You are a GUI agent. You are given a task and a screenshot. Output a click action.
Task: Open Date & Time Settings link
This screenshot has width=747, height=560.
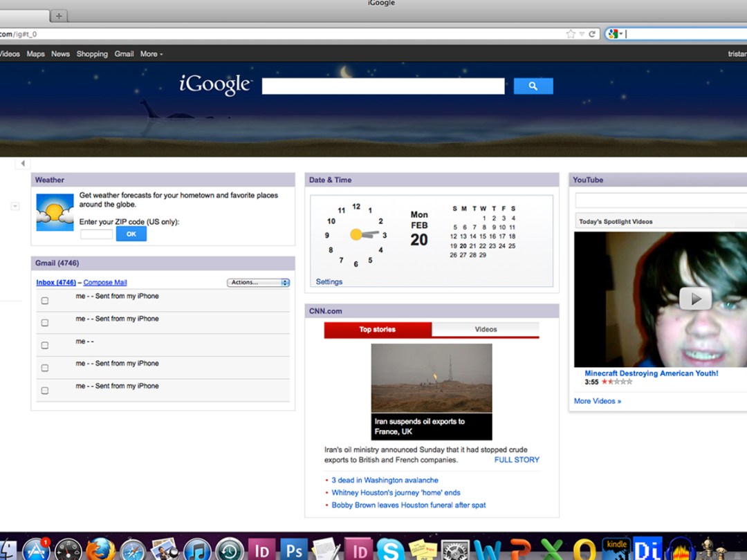tap(329, 282)
